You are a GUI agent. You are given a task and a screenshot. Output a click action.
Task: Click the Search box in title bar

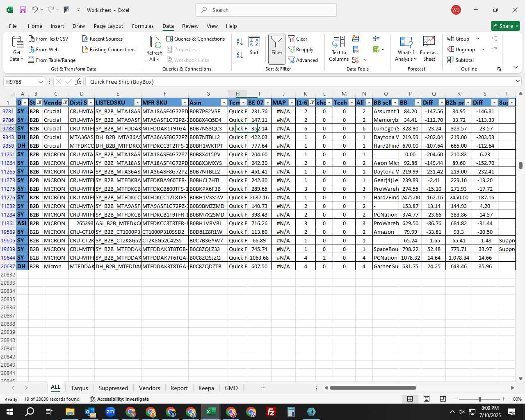click(x=266, y=10)
